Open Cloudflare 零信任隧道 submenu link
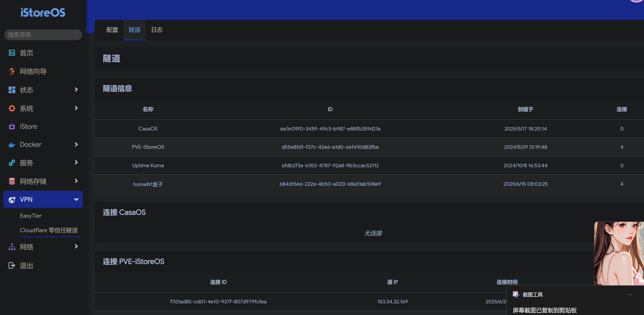The image size is (644, 315). [x=49, y=230]
